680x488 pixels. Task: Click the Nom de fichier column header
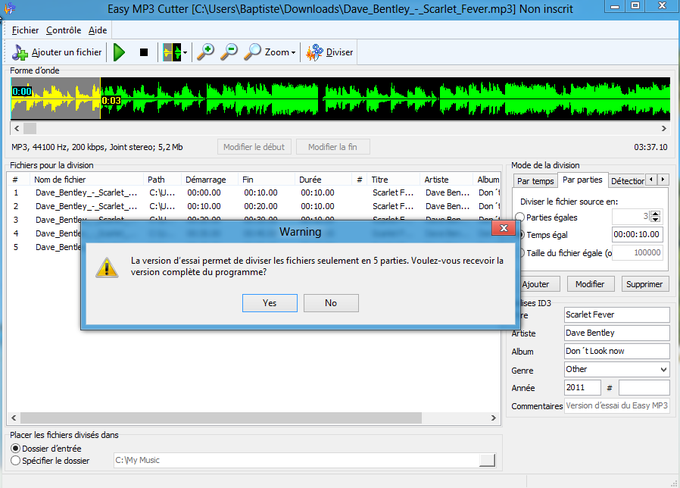point(87,180)
